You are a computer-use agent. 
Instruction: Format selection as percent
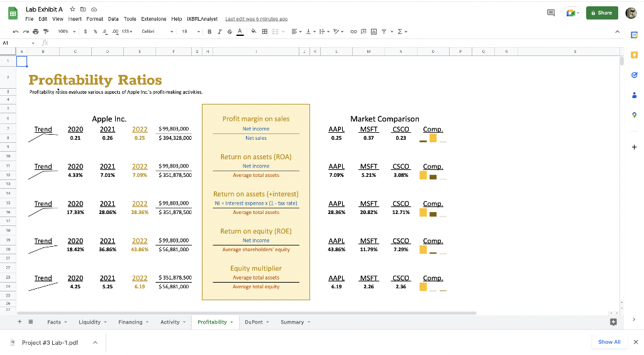tap(96, 31)
